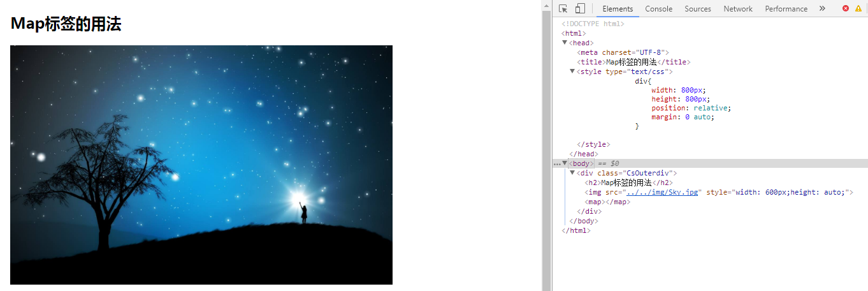Select the meta charset UTF-8 row
The height and width of the screenshot is (291, 868).
pos(623,52)
